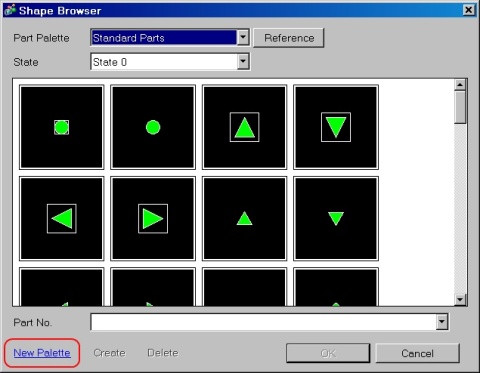Click the Shape Browser title bar icon

tap(10, 10)
